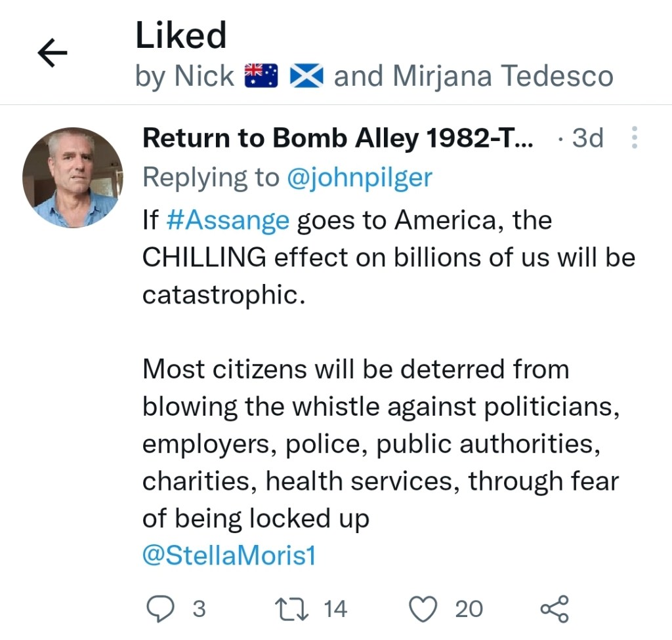Open the Return to Bomb Alley profile name

(338, 138)
